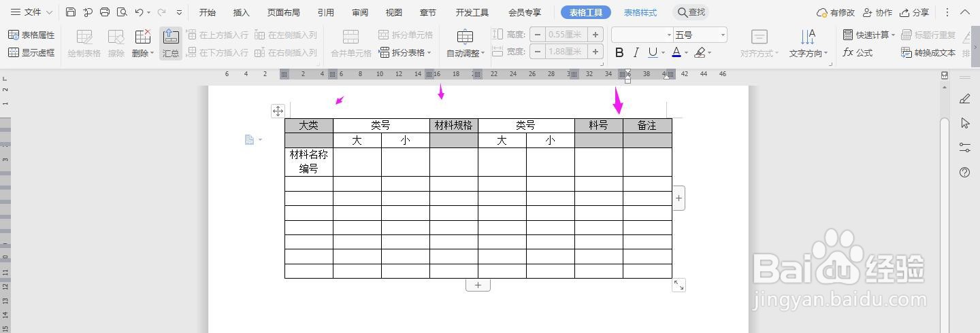Insert column to the left (在左侧插入列)

(286, 35)
